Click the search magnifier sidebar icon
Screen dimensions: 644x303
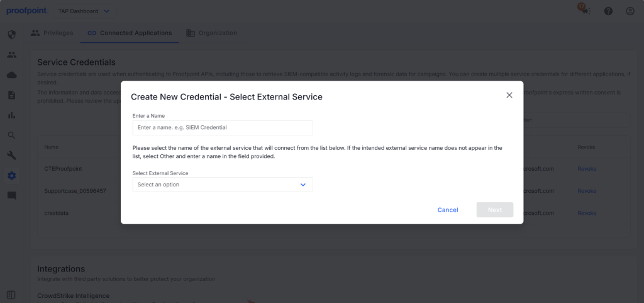(11, 135)
